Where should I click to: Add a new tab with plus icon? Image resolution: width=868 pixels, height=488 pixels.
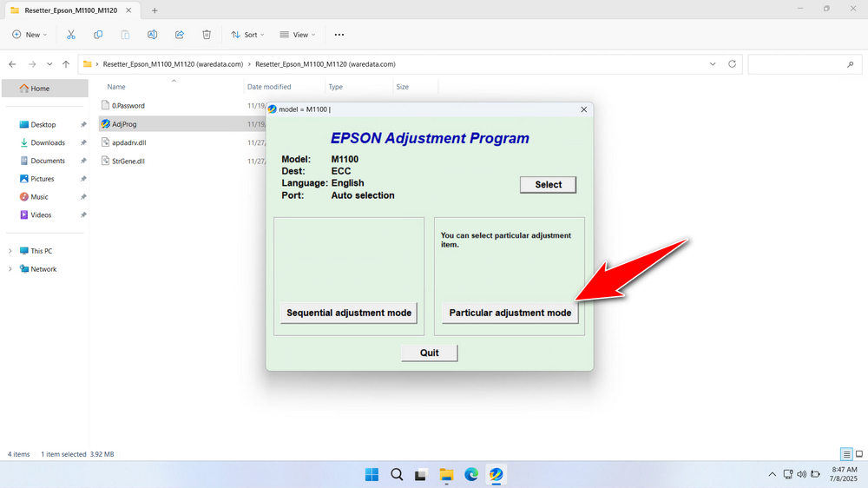[x=155, y=10]
